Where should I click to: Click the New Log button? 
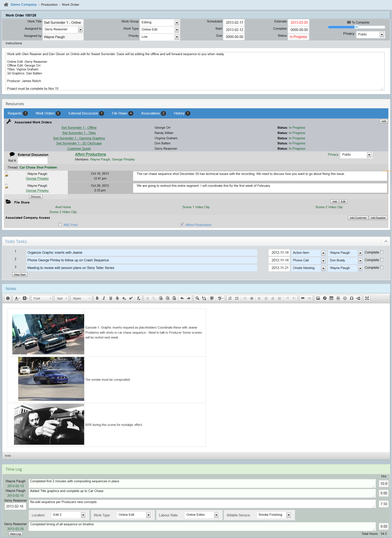(x=15, y=534)
